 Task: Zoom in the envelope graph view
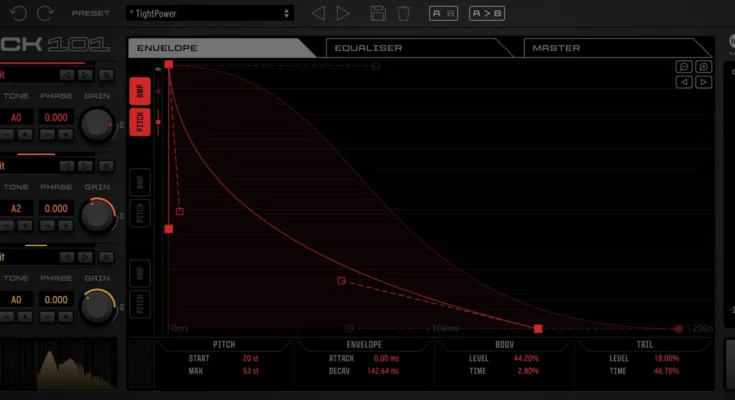click(x=704, y=67)
